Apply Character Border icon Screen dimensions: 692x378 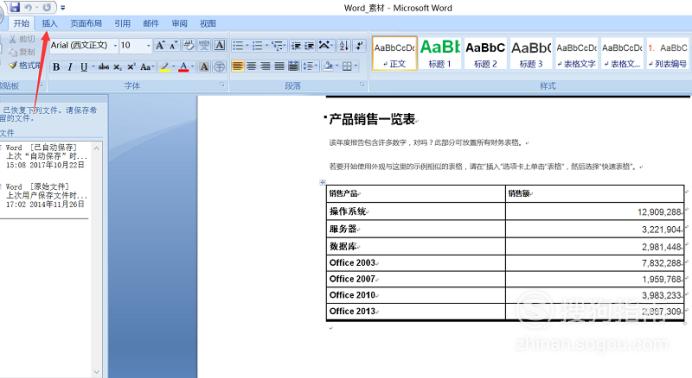pyautogui.click(x=219, y=45)
